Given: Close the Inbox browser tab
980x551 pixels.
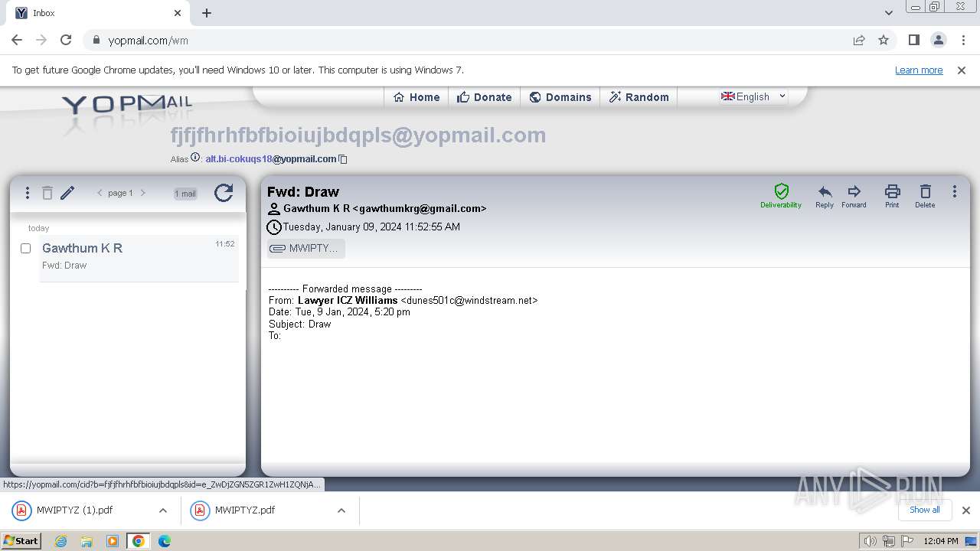Looking at the screenshot, I should coord(178,13).
